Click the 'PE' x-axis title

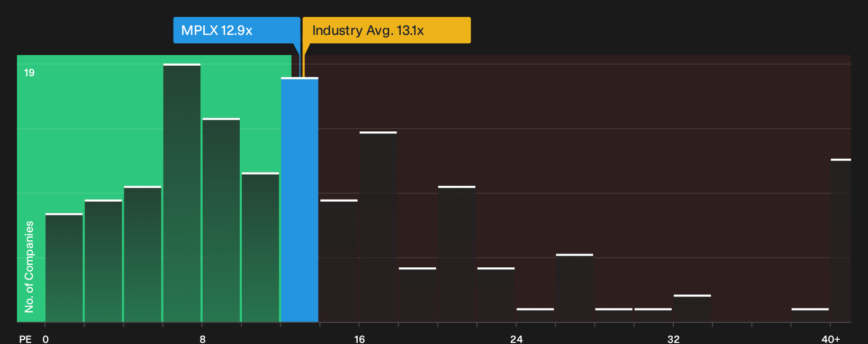[x=25, y=339]
